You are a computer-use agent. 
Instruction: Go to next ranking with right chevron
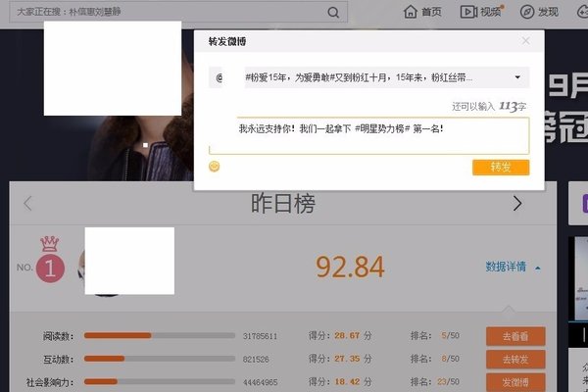tap(517, 204)
